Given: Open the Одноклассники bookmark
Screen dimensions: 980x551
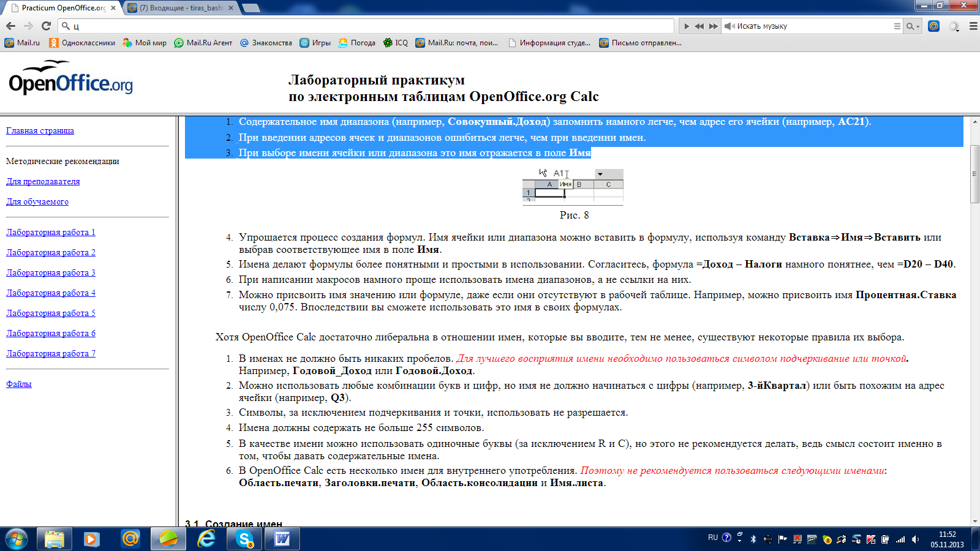Looking at the screenshot, I should (82, 43).
